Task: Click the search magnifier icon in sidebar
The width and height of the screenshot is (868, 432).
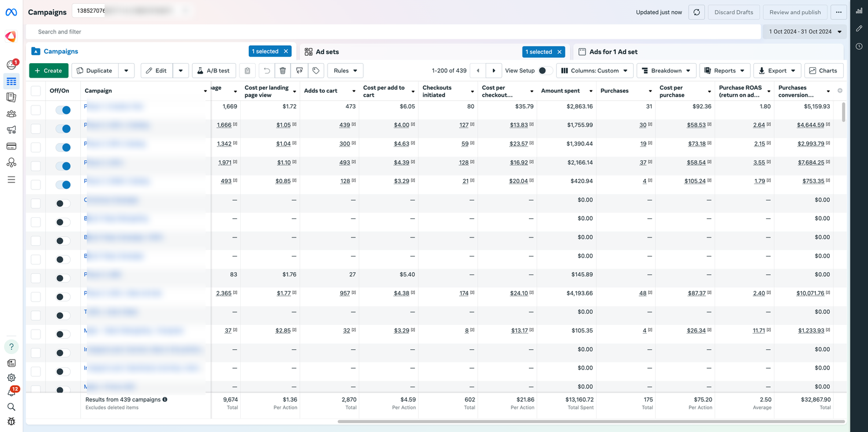Action: (x=11, y=407)
